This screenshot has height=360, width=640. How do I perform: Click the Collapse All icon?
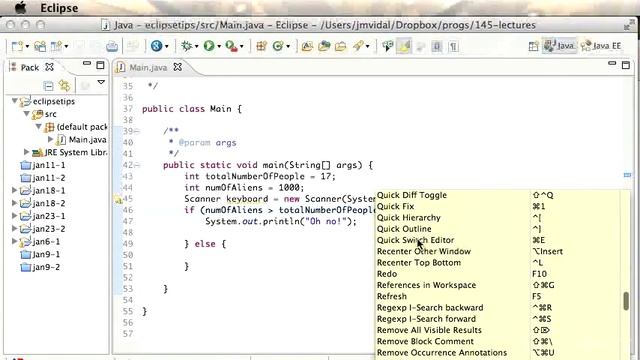click(48, 86)
